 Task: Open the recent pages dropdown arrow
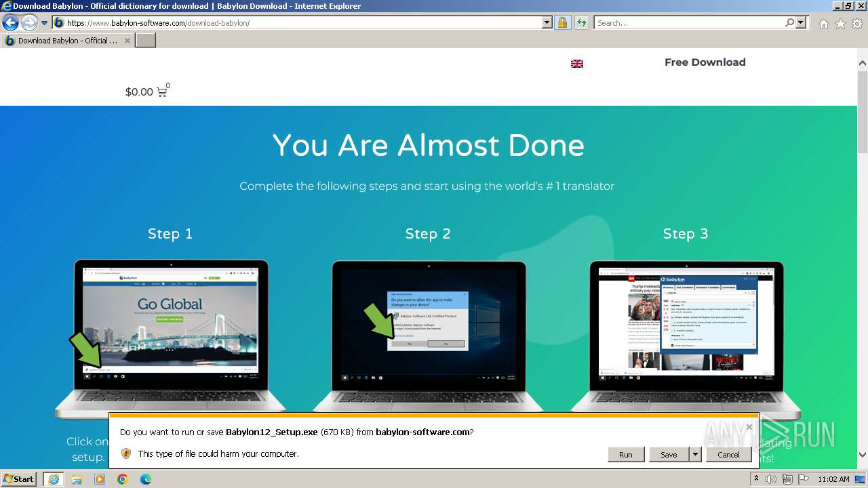(45, 23)
